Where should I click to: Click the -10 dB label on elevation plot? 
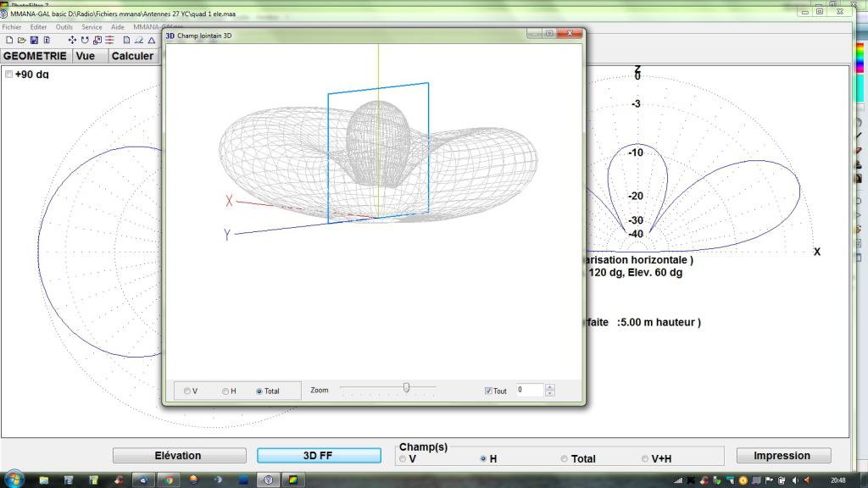(636, 152)
